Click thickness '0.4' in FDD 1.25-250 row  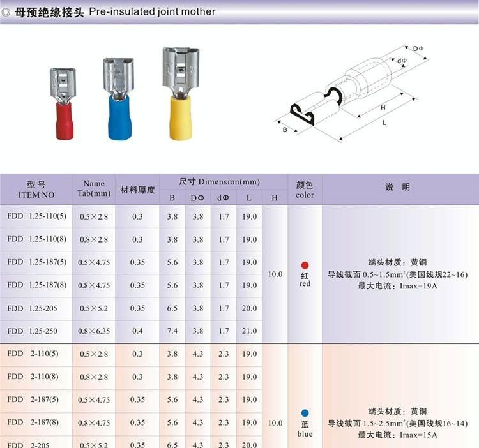[x=137, y=331]
